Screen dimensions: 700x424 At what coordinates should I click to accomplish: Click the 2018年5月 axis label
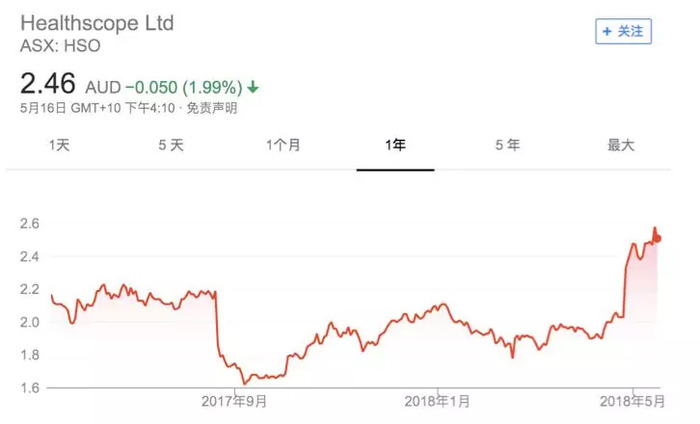click(x=632, y=401)
